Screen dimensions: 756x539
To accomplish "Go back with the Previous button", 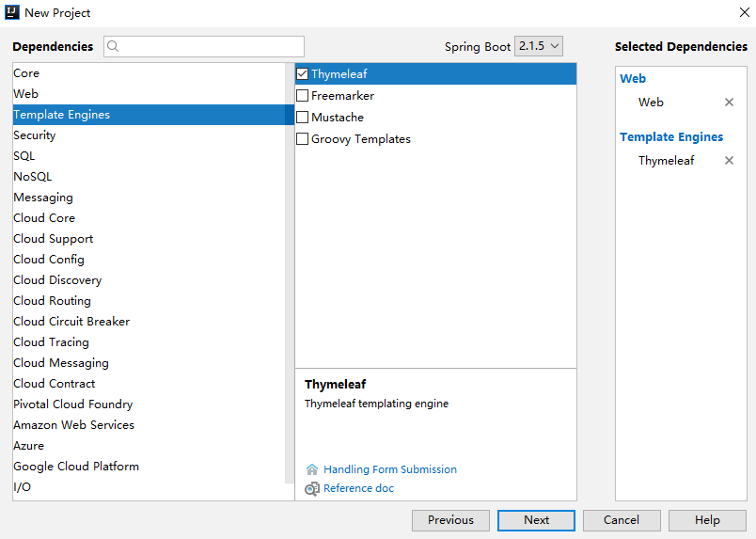I will point(450,520).
